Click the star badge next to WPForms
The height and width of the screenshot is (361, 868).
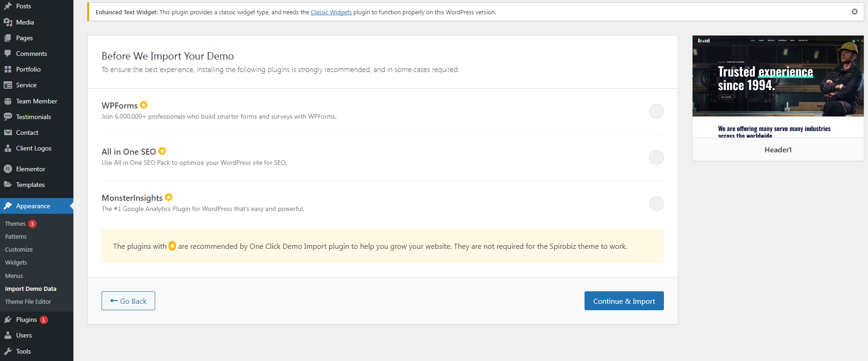pos(144,105)
